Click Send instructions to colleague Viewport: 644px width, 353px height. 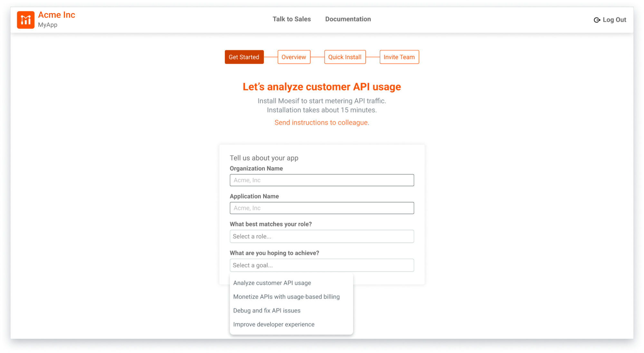tap(321, 122)
